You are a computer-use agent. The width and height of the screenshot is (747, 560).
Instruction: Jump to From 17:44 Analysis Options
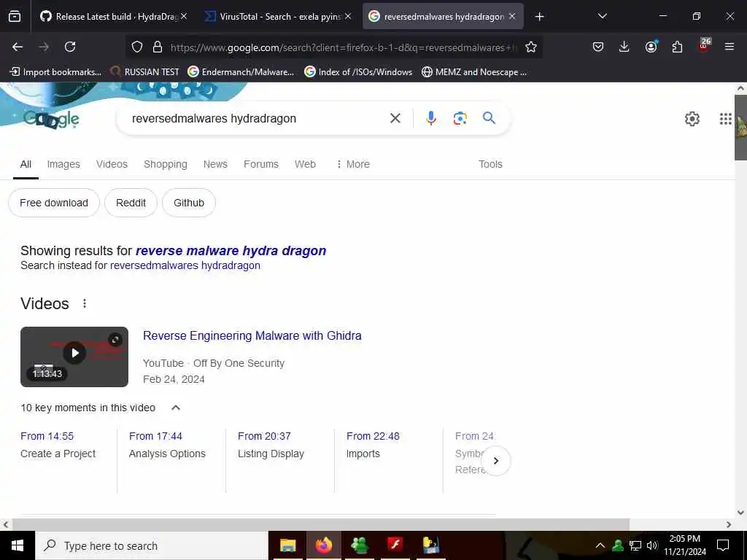(x=167, y=445)
